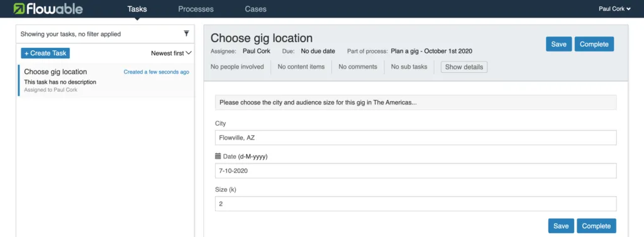Open the Plan a gig process link
The height and width of the screenshot is (237, 644).
coord(431,52)
